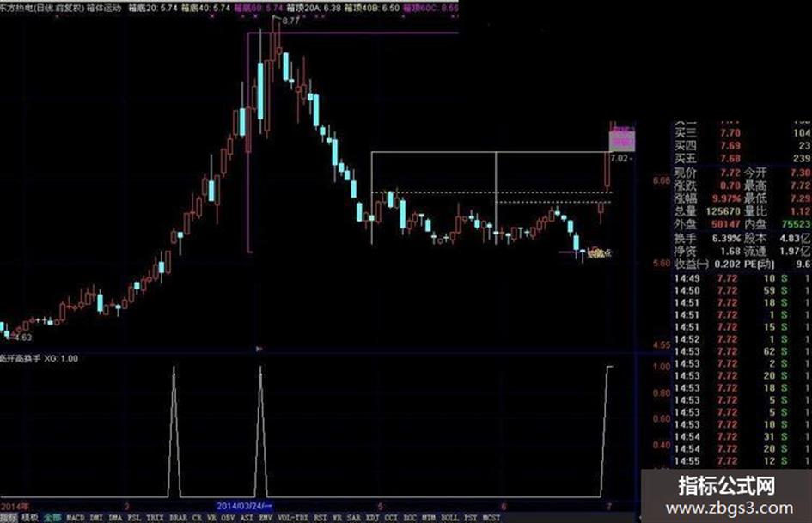Click the pink signal box above the last candle

point(621,139)
